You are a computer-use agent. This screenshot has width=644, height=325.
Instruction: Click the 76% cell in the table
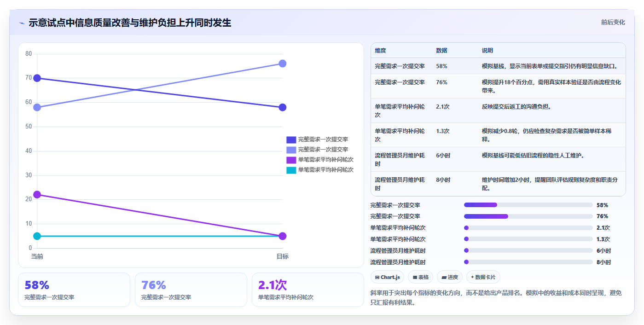[442, 82]
